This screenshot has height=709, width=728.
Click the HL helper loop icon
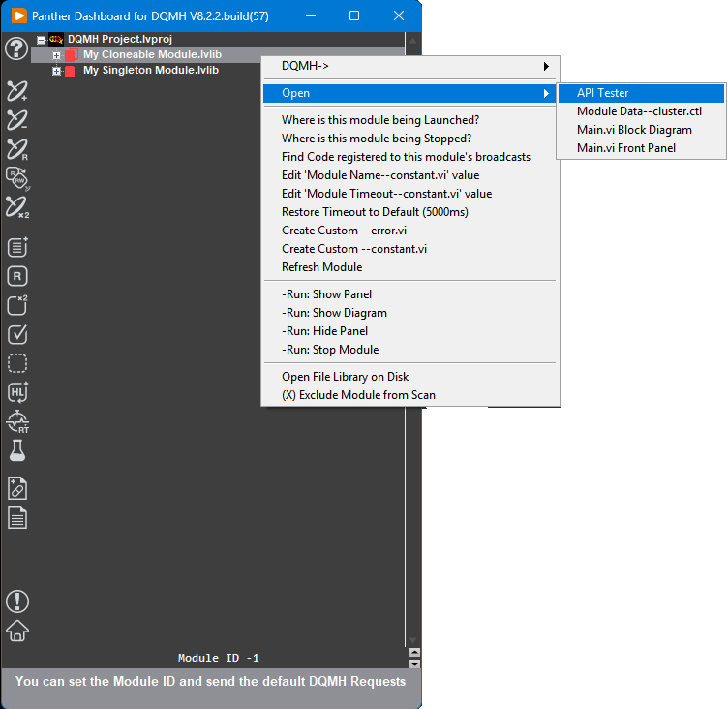17,392
